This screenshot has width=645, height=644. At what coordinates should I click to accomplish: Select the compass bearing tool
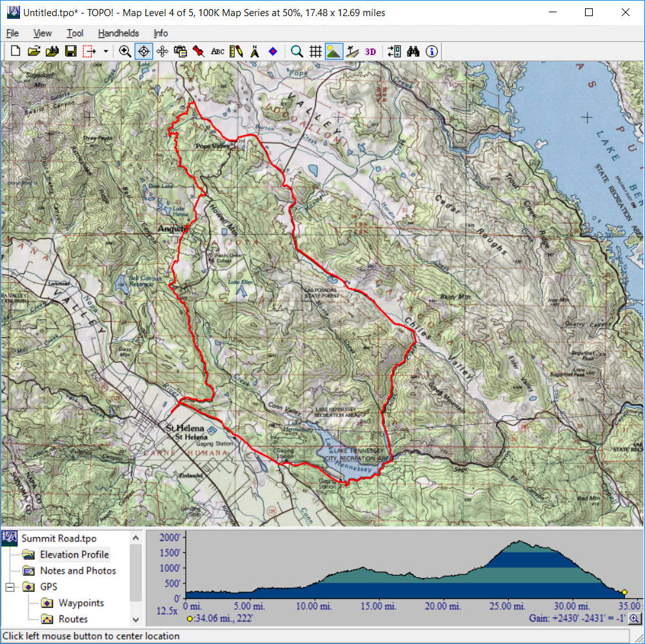pyautogui.click(x=255, y=52)
